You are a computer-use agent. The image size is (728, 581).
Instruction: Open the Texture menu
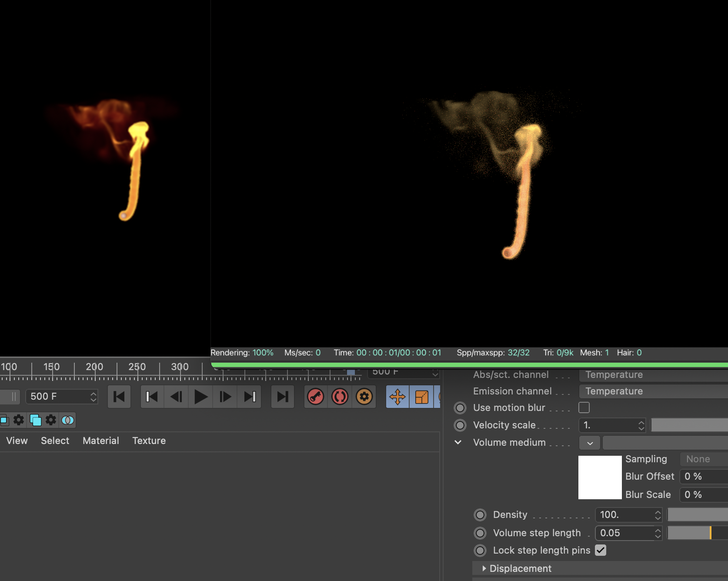coord(149,441)
